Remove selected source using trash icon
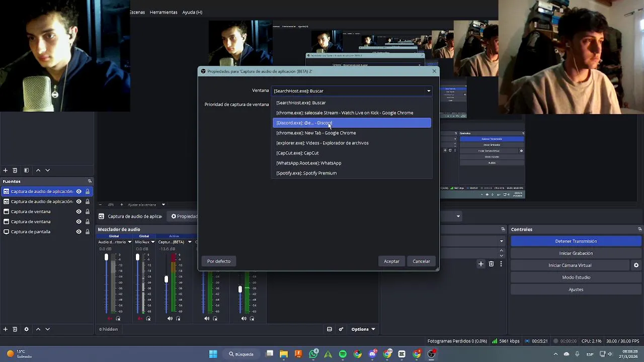644x362 pixels. (x=15, y=329)
